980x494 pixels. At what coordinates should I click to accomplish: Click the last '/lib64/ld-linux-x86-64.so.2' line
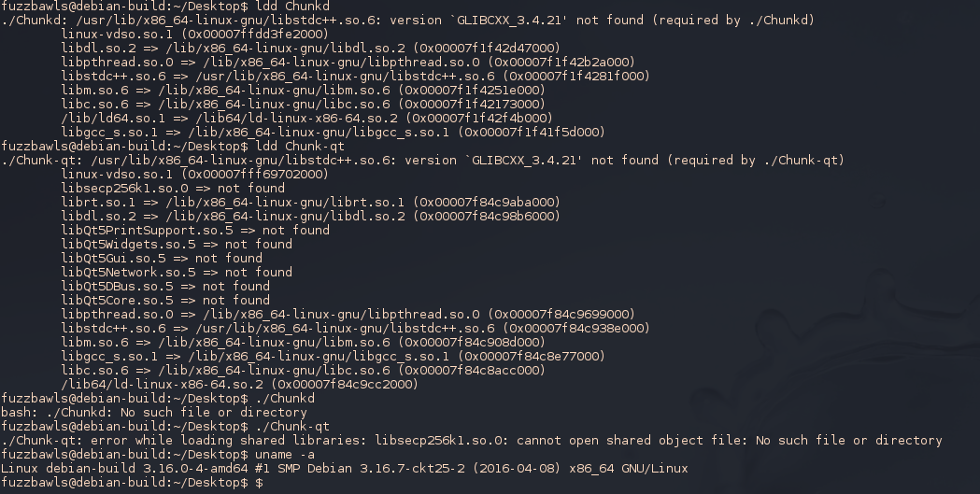(239, 384)
